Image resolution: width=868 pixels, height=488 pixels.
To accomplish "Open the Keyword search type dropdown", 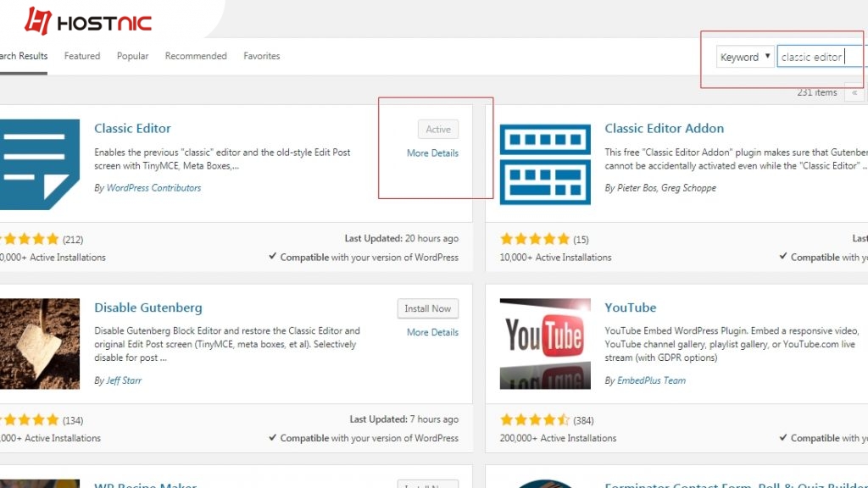I will click(x=744, y=57).
